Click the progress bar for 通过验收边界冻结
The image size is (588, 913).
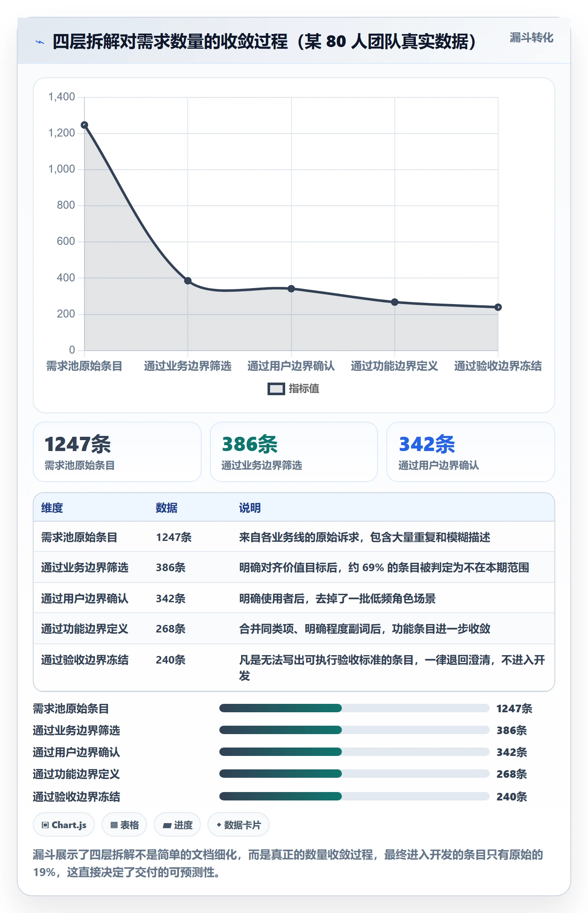(x=354, y=796)
